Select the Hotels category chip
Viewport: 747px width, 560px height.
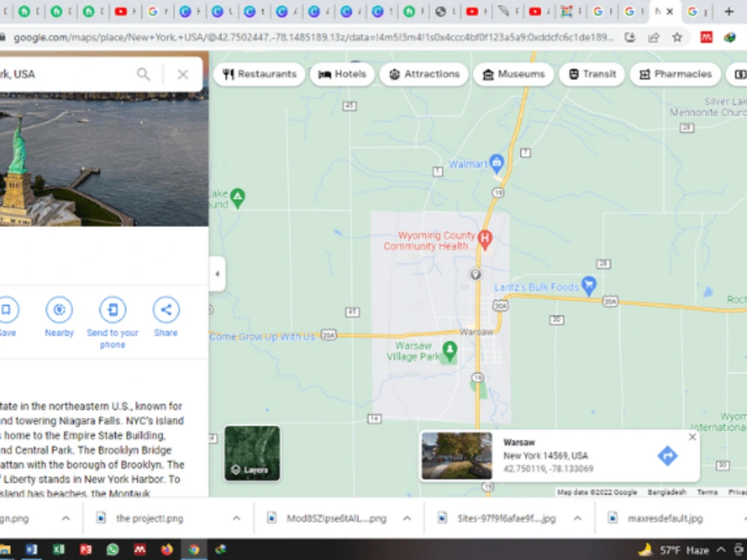click(342, 74)
